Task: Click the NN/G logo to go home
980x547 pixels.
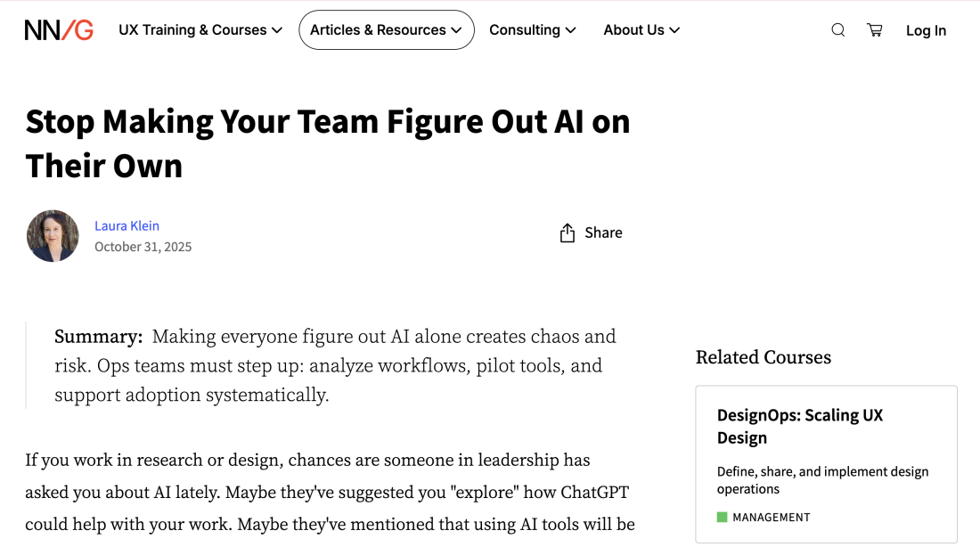Action: click(58, 29)
